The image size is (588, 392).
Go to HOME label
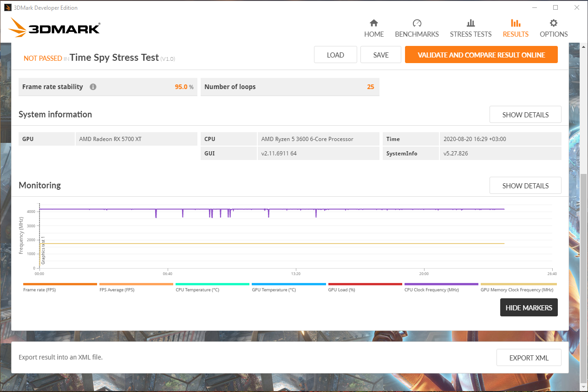point(374,34)
